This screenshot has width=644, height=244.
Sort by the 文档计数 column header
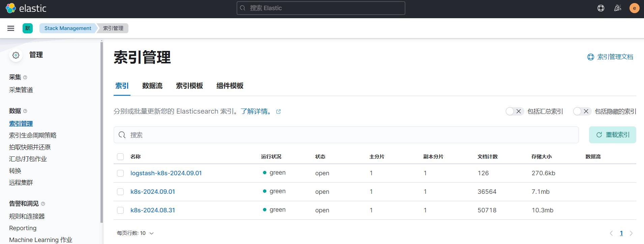pos(488,157)
